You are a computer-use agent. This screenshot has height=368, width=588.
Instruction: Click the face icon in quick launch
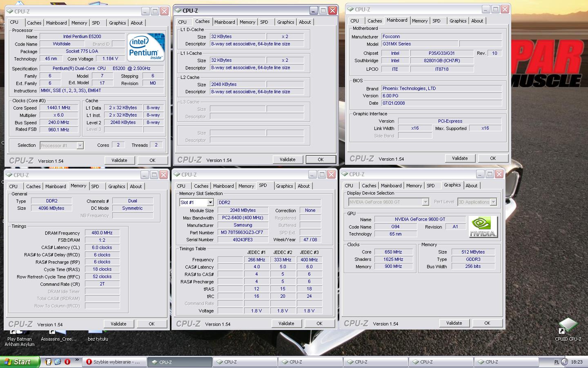click(49, 362)
